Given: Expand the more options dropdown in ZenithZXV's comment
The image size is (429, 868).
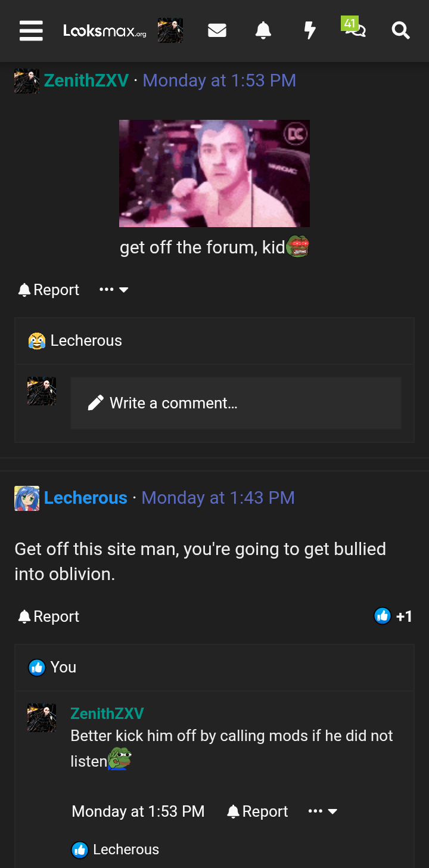Looking at the screenshot, I should [x=323, y=811].
